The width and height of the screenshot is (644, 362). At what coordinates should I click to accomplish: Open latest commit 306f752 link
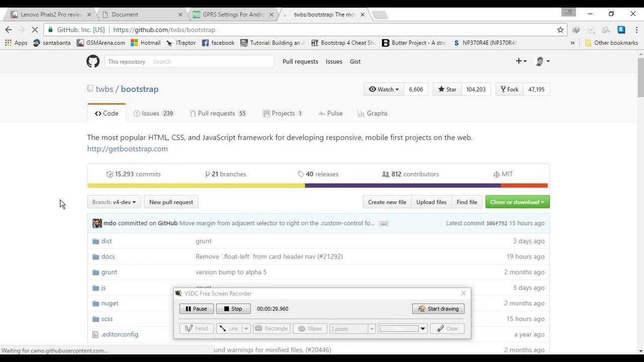point(497,223)
